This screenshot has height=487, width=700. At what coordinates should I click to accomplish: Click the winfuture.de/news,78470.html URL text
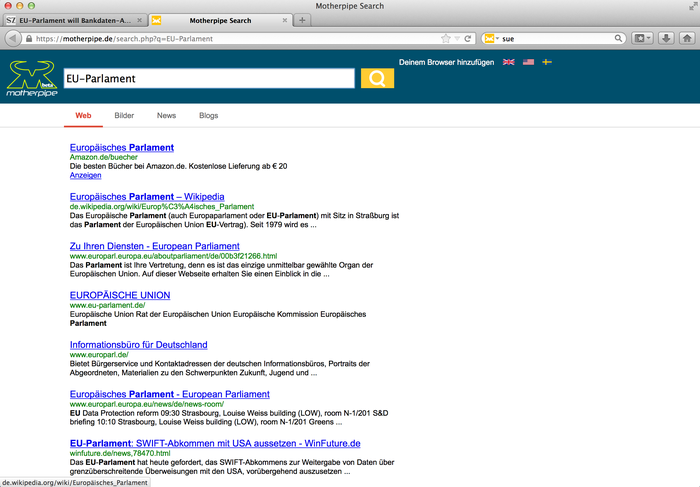click(120, 453)
